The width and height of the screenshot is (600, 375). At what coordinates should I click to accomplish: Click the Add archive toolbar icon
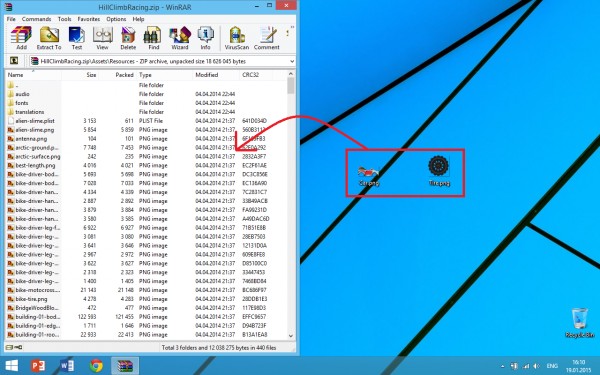pos(21,38)
